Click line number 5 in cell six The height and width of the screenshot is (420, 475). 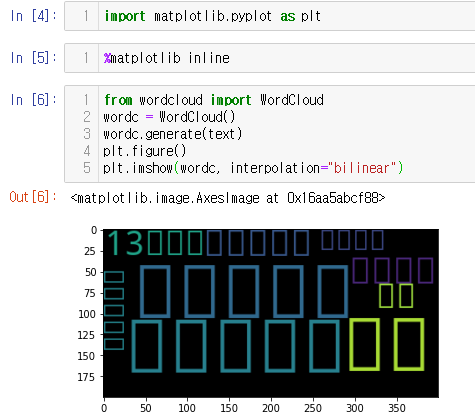[87, 168]
